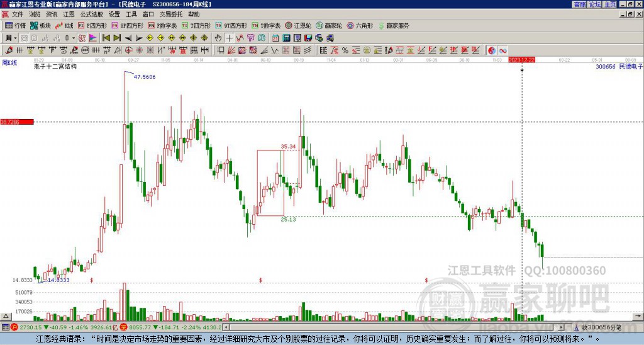Open the 工具 menu
644x345 pixels.
131,14
